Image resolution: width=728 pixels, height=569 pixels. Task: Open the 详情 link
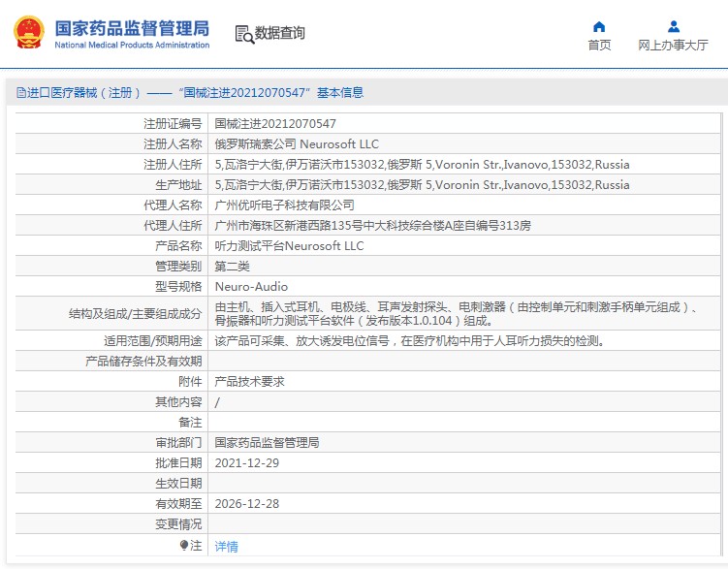click(226, 547)
